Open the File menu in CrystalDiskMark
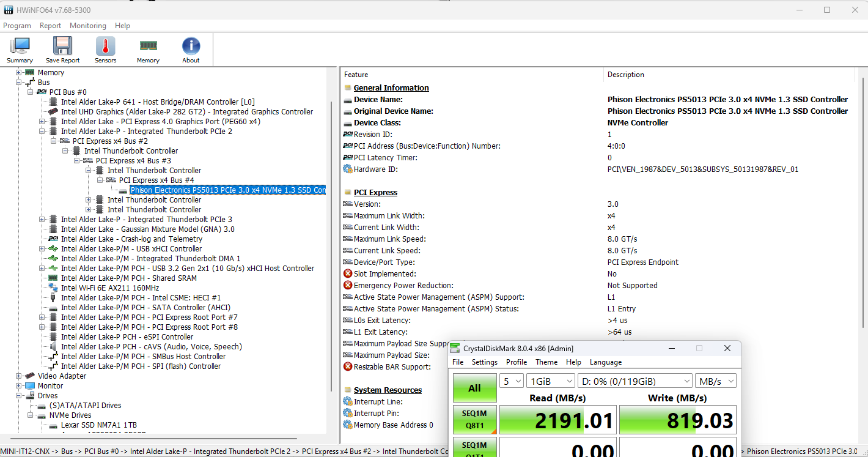 tap(458, 362)
